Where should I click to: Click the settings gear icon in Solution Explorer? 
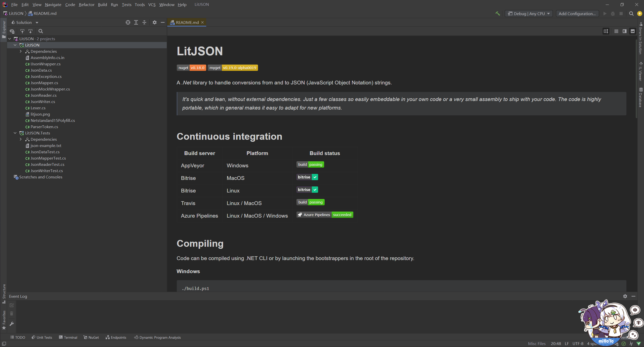click(x=155, y=22)
